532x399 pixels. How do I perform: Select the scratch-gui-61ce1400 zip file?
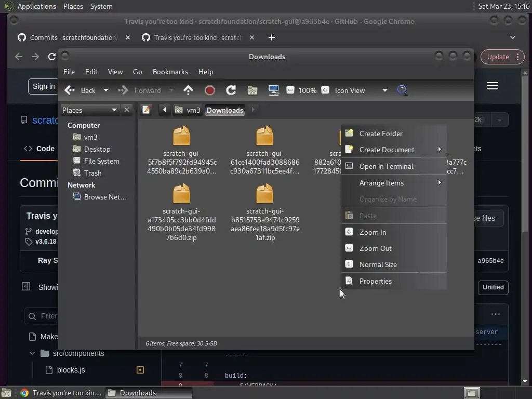(x=264, y=150)
